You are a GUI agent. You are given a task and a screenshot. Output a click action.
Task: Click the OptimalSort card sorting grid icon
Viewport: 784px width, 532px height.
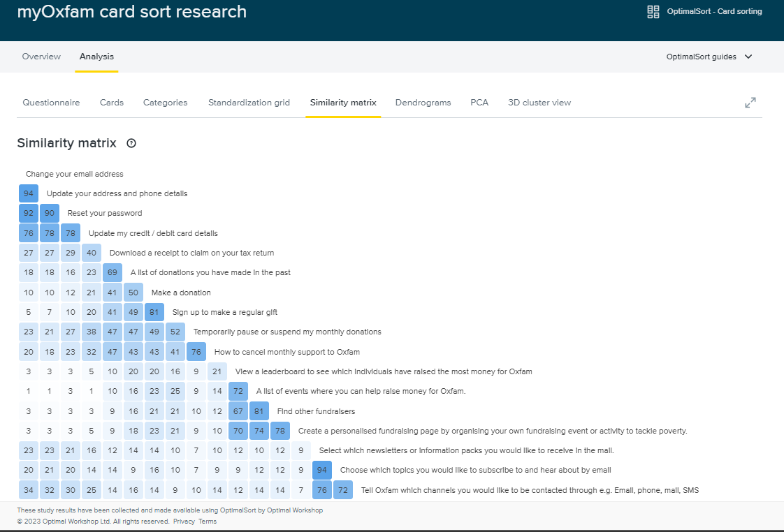[653, 11]
